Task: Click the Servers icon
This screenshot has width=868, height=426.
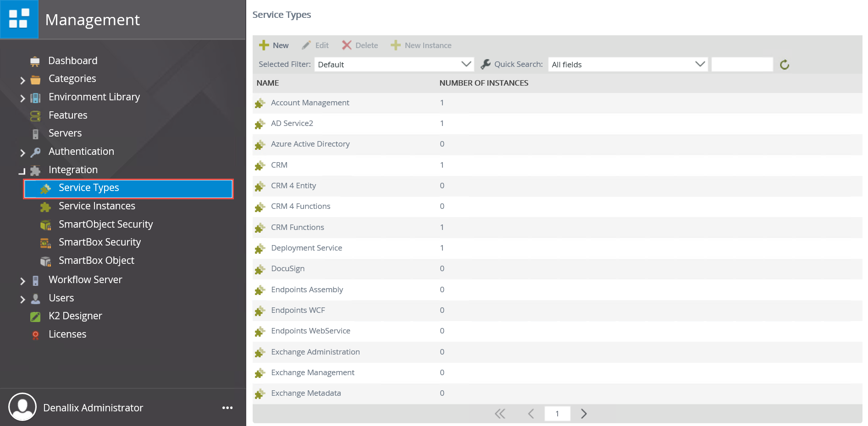Action: click(x=35, y=134)
